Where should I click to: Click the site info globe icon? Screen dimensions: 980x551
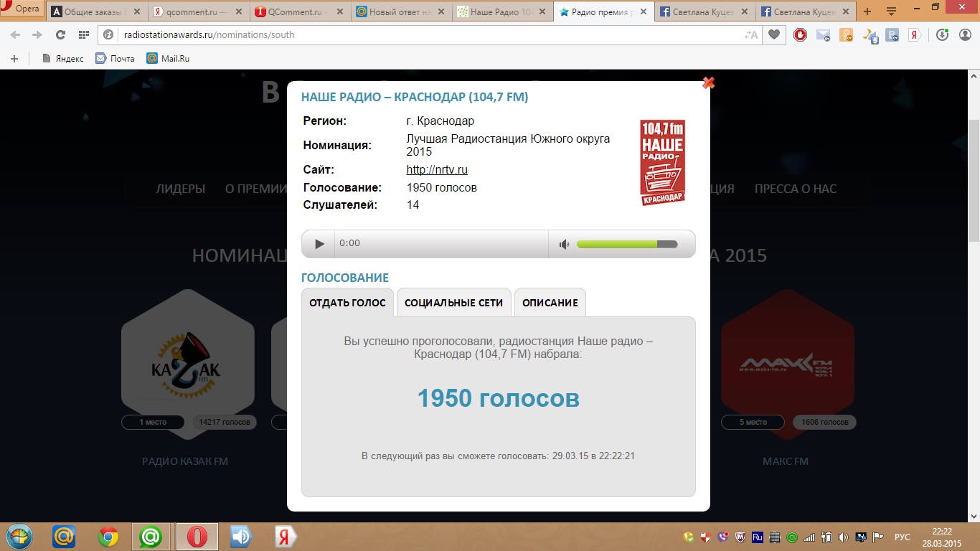pyautogui.click(x=109, y=34)
